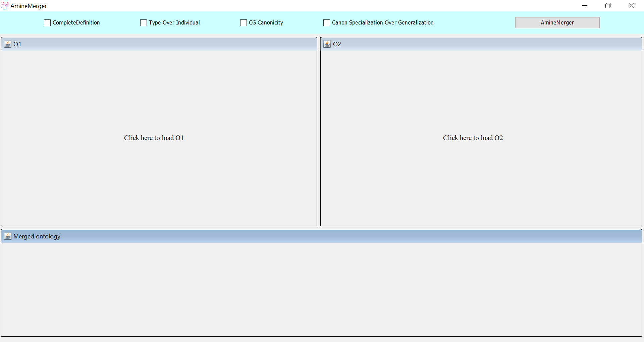Close the AmineMerger window
The width and height of the screenshot is (644, 342).
tap(632, 6)
